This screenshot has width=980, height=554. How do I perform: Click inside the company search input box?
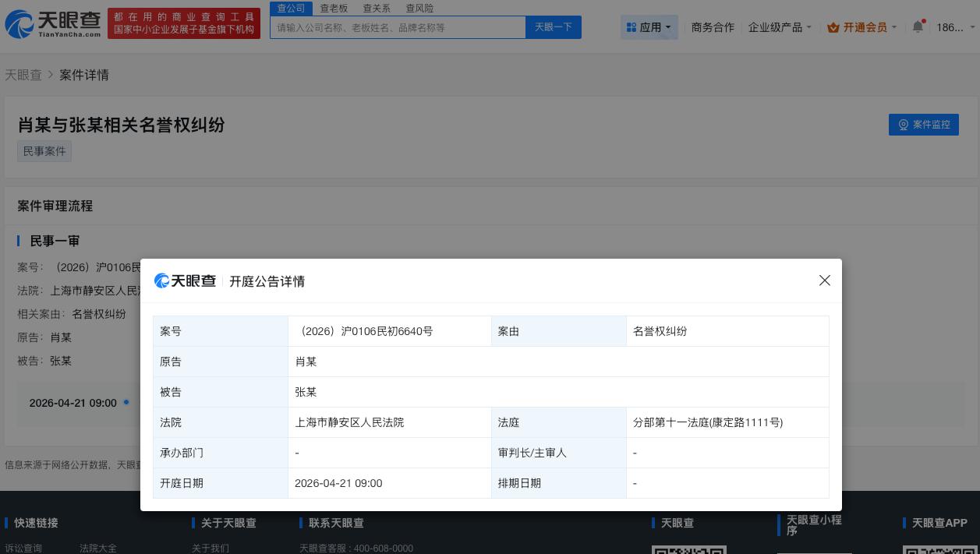point(398,27)
